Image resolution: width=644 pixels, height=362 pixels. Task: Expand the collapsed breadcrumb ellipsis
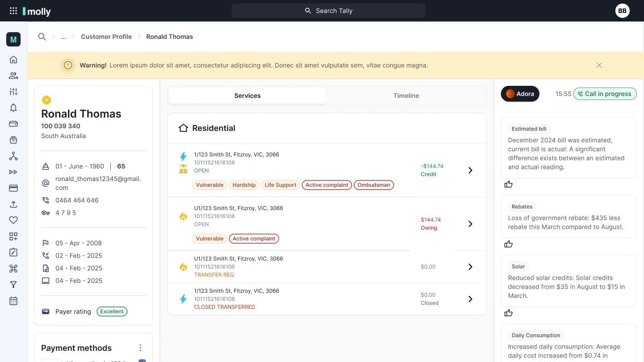(x=64, y=37)
